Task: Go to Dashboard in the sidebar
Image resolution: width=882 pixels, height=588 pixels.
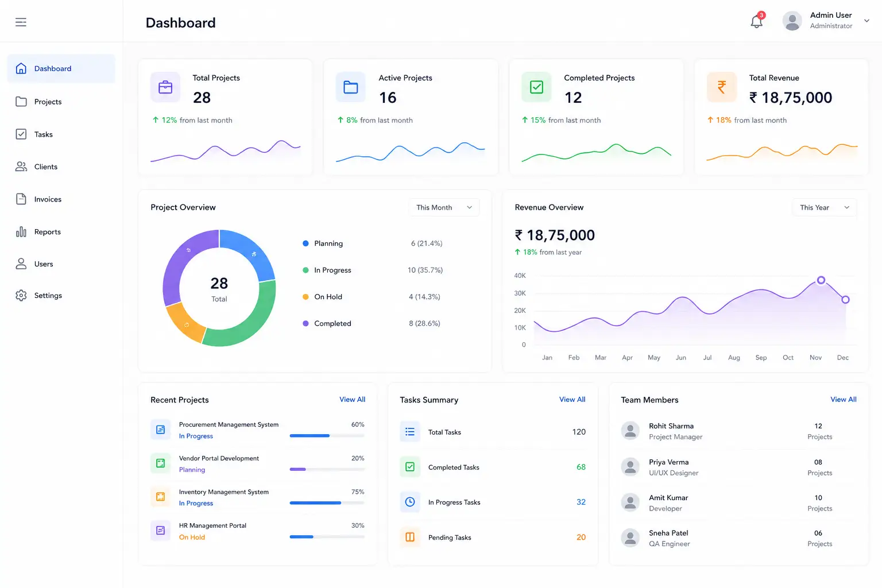Action: coord(61,68)
